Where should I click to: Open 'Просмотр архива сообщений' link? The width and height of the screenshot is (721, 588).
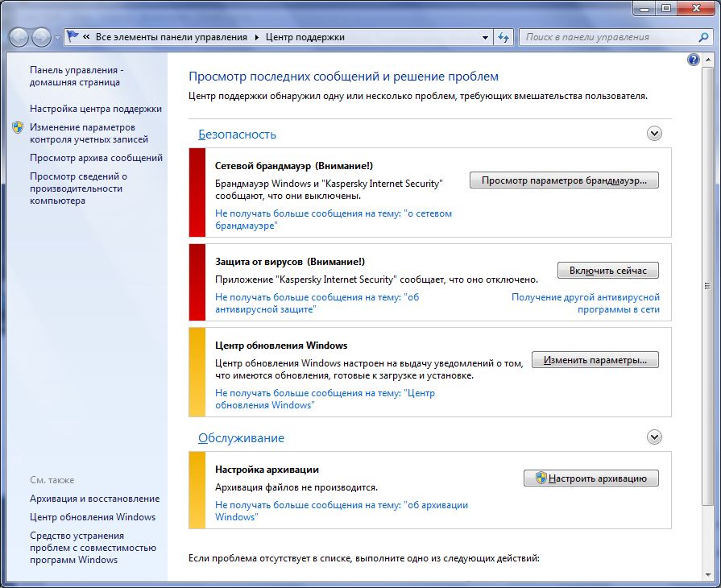point(96,158)
